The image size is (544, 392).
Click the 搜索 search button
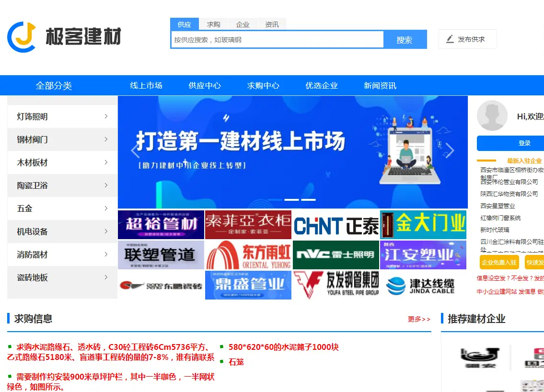(x=405, y=40)
